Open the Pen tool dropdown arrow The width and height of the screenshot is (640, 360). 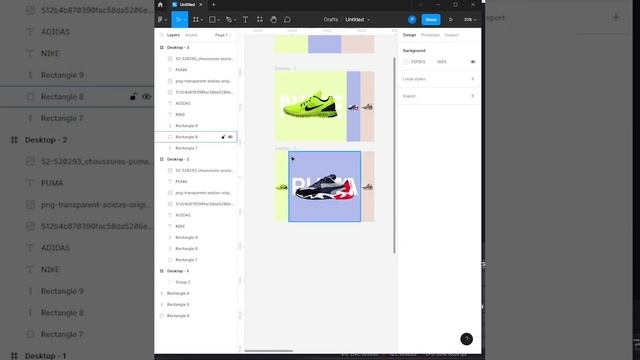(x=235, y=20)
